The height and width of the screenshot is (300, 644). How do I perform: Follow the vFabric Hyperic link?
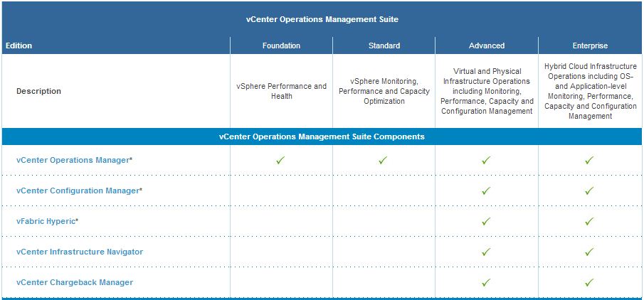coord(45,221)
